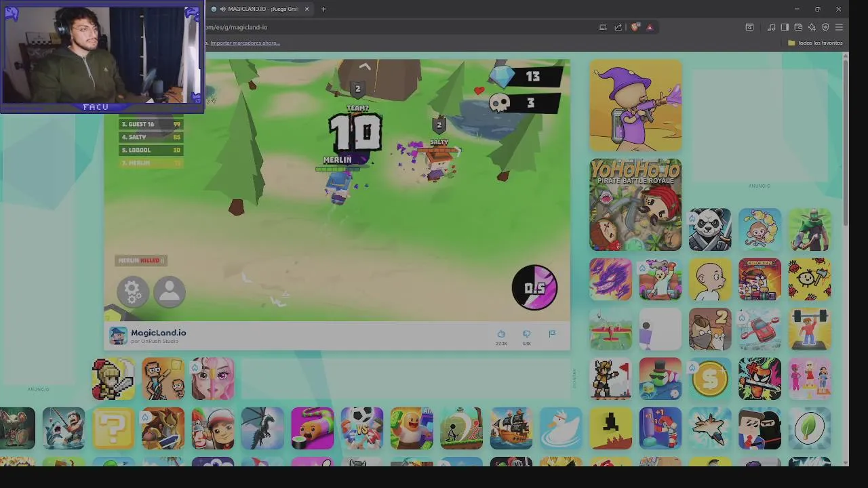
Task: Click the skull kill counter showing 3
Action: pyautogui.click(x=525, y=103)
